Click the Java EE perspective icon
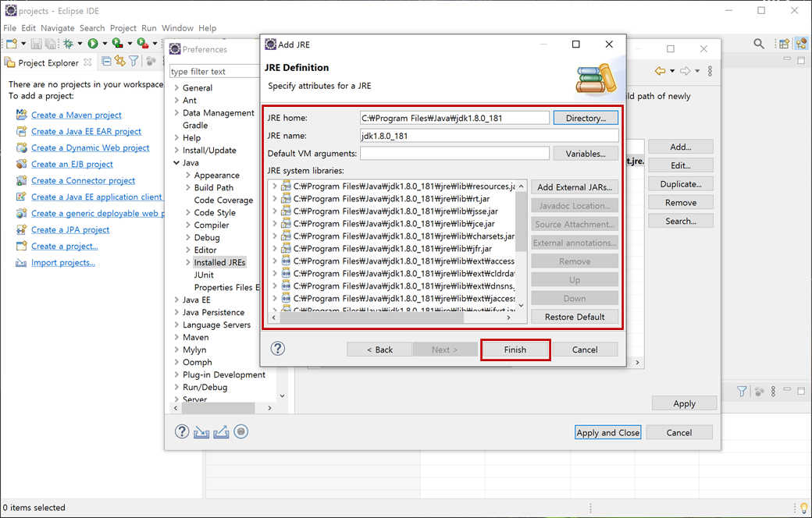This screenshot has height=518, width=812. (x=801, y=44)
